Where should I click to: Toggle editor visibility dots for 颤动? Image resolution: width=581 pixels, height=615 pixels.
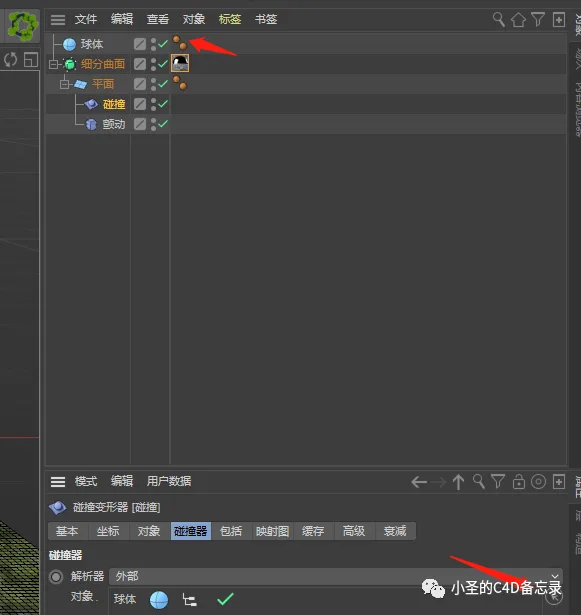[x=153, y=124]
